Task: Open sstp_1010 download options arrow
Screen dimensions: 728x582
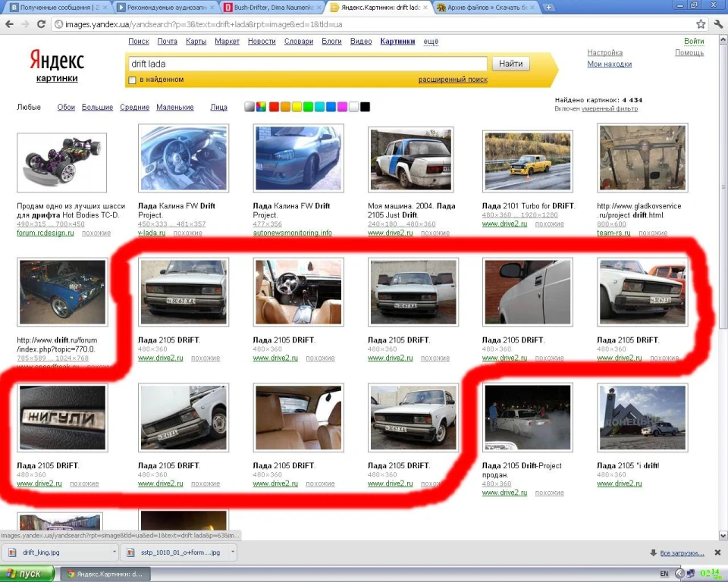Action: tap(233, 552)
